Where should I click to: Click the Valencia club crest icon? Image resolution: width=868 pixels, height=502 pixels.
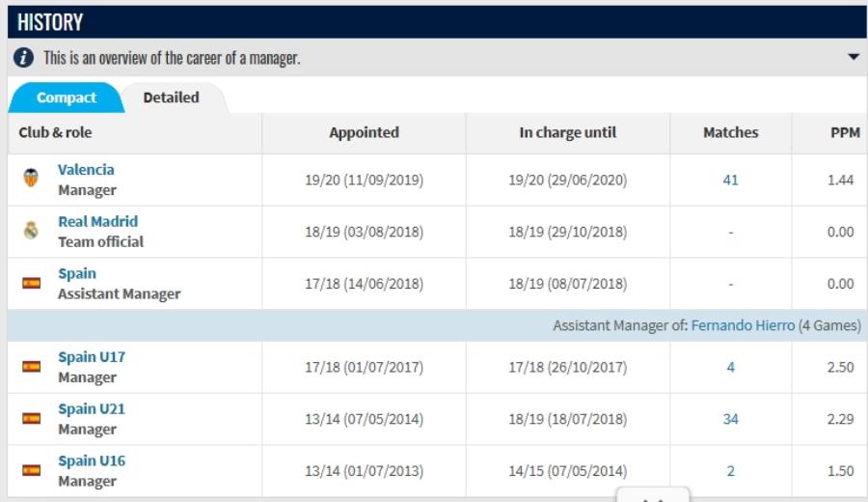tap(31, 179)
